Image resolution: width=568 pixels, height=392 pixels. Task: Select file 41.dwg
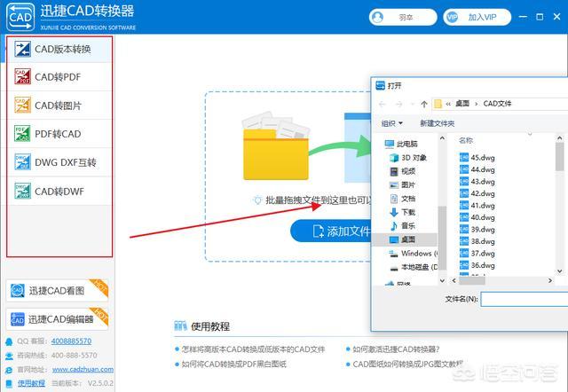pyautogui.click(x=477, y=206)
